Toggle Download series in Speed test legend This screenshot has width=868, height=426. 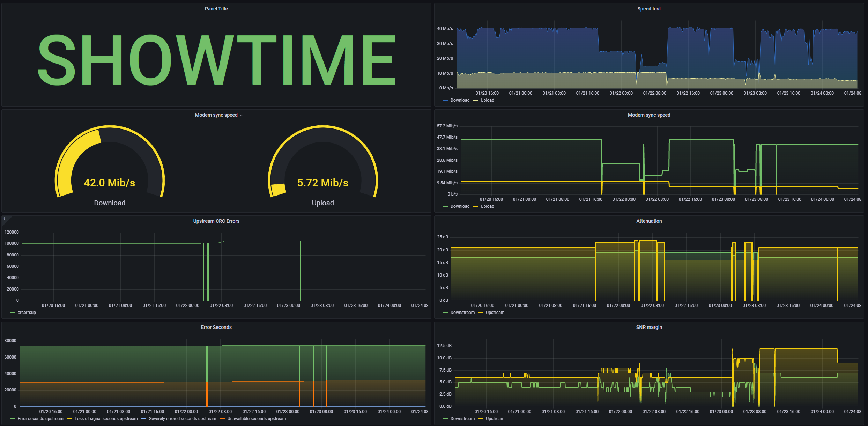[460, 100]
